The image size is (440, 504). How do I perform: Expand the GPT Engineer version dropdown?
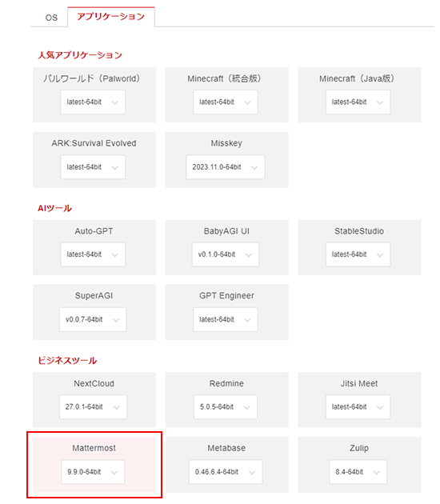[x=226, y=319]
